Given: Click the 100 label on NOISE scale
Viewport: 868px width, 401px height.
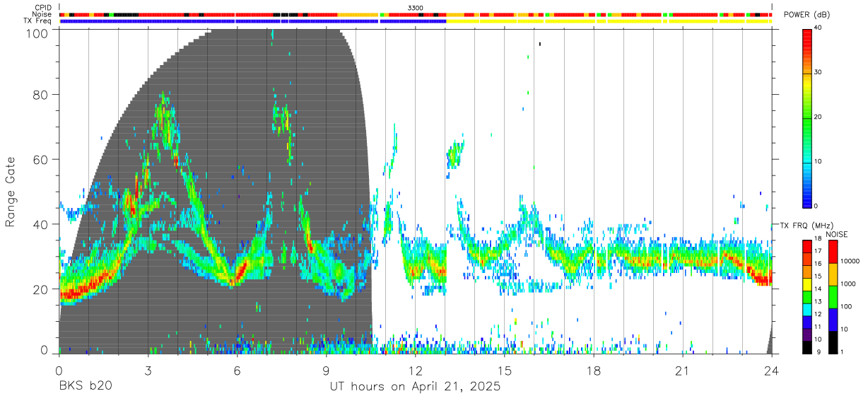Looking at the screenshot, I should coord(847,307).
